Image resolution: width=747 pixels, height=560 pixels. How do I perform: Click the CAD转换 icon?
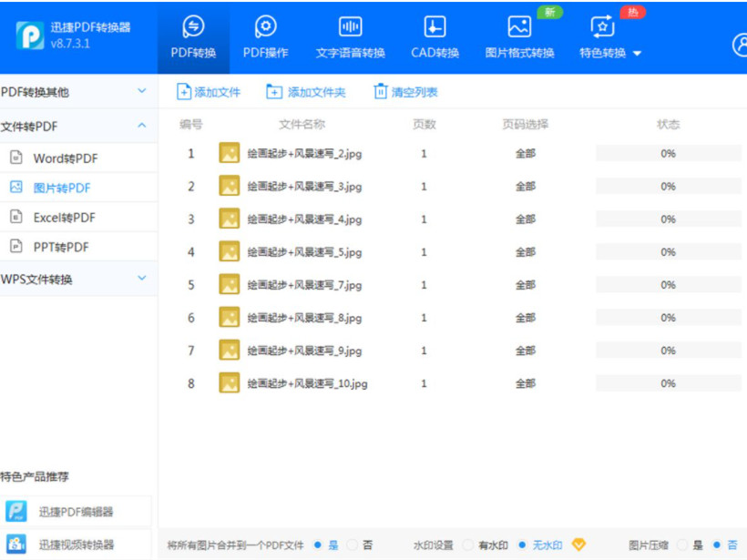pos(435,26)
